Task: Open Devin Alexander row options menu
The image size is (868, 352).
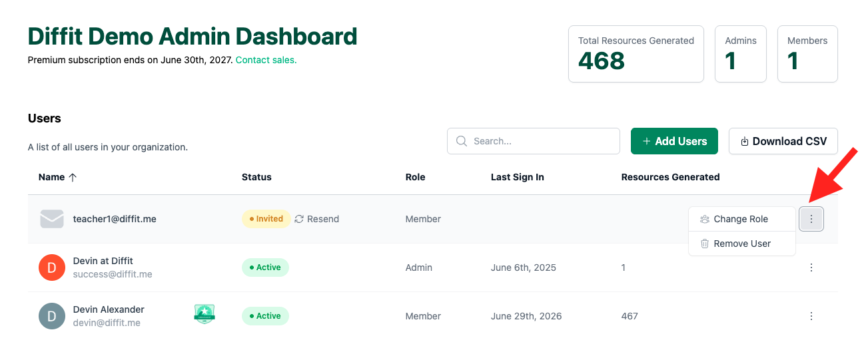Action: [x=811, y=316]
